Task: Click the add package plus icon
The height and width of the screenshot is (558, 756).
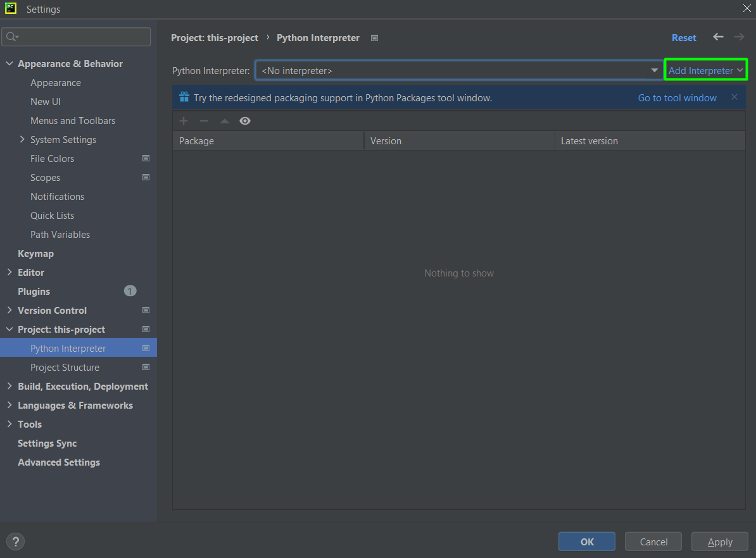Action: [184, 121]
